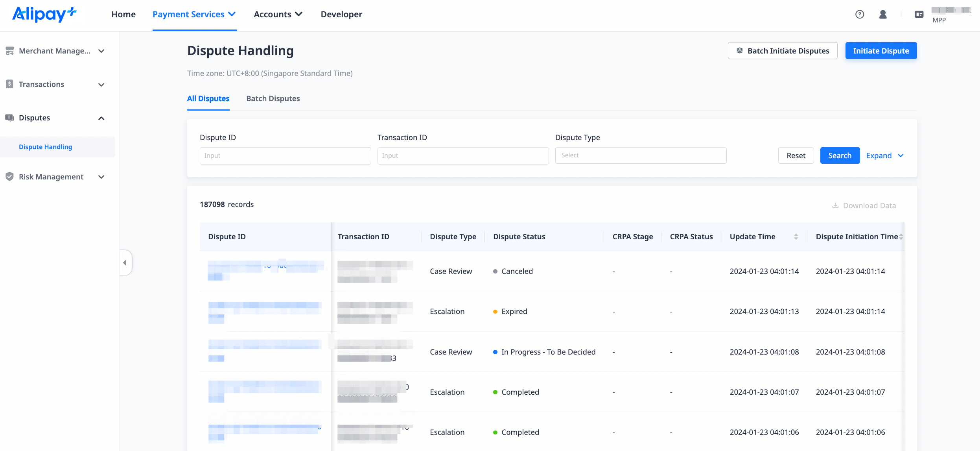Click the MPP account card icon

[x=919, y=15]
